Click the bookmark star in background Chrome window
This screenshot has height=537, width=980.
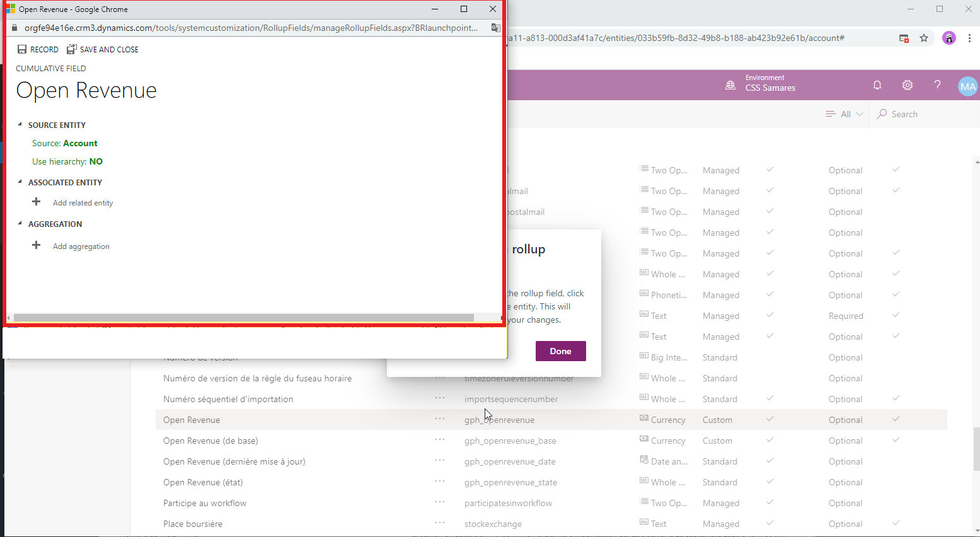(x=924, y=38)
